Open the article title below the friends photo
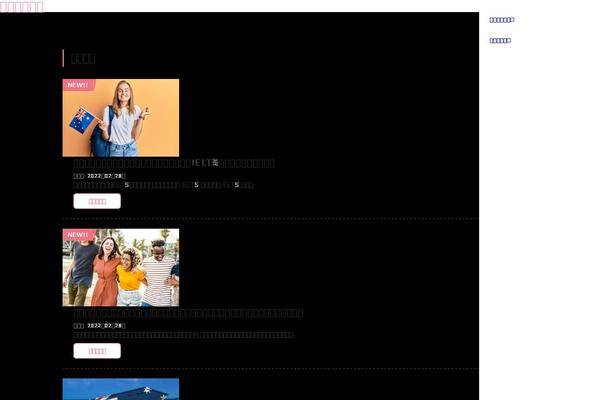 tap(188, 313)
